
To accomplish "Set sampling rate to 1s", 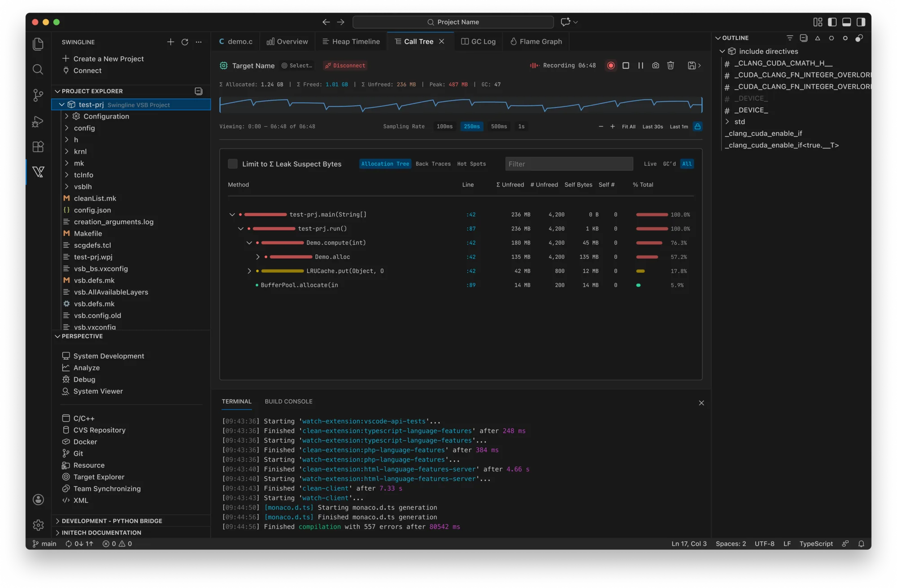I will (521, 126).
